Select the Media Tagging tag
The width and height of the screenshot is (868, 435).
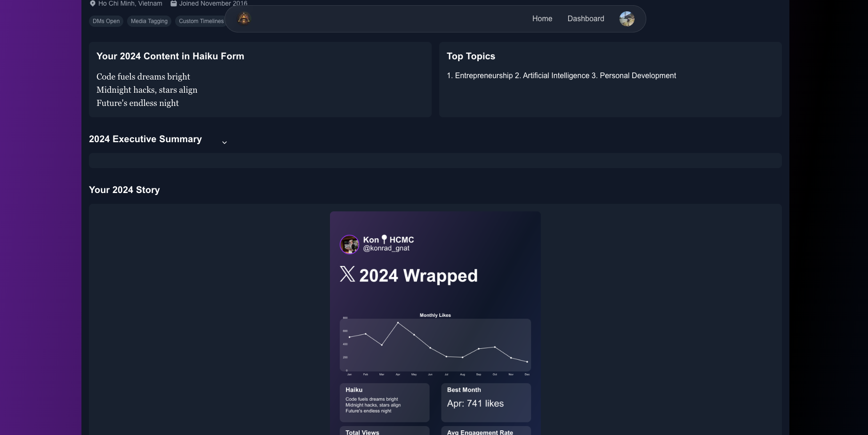click(149, 21)
